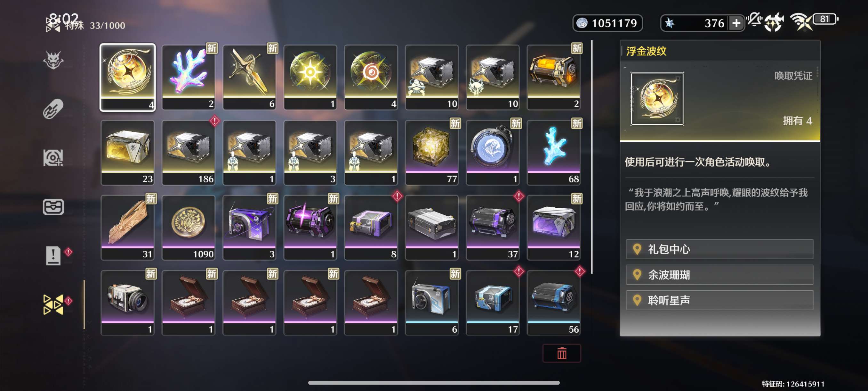Choose the golden crate item with count 23
The height and width of the screenshot is (391, 868).
point(128,153)
